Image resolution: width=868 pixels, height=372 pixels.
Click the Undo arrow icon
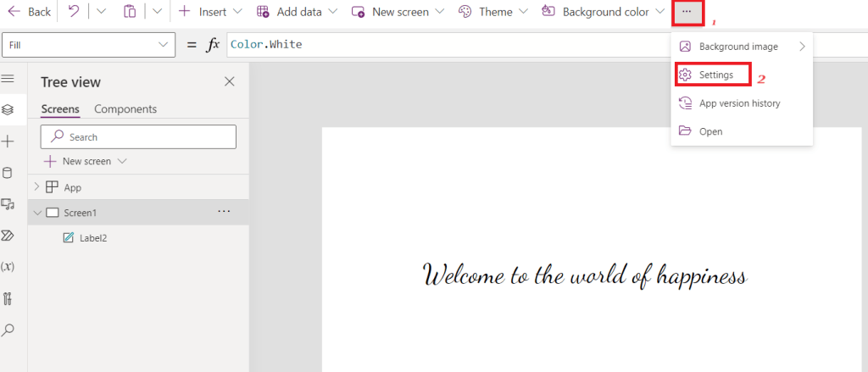[74, 12]
